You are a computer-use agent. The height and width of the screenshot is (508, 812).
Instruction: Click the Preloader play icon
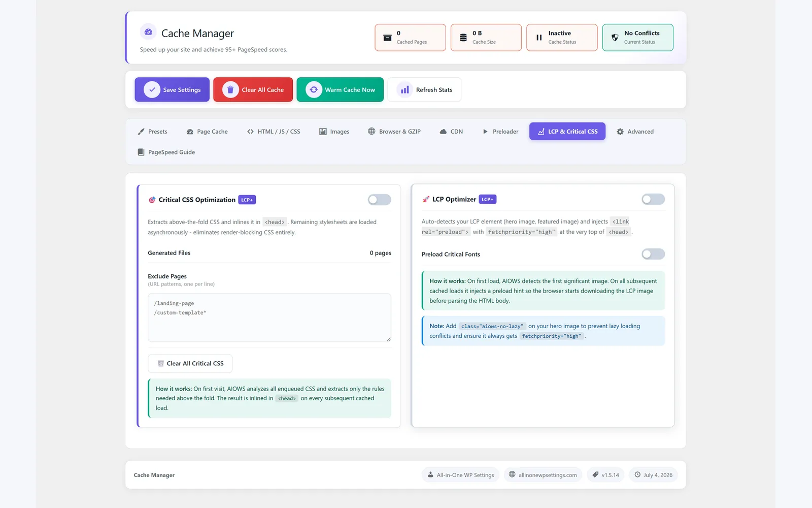[485, 132]
